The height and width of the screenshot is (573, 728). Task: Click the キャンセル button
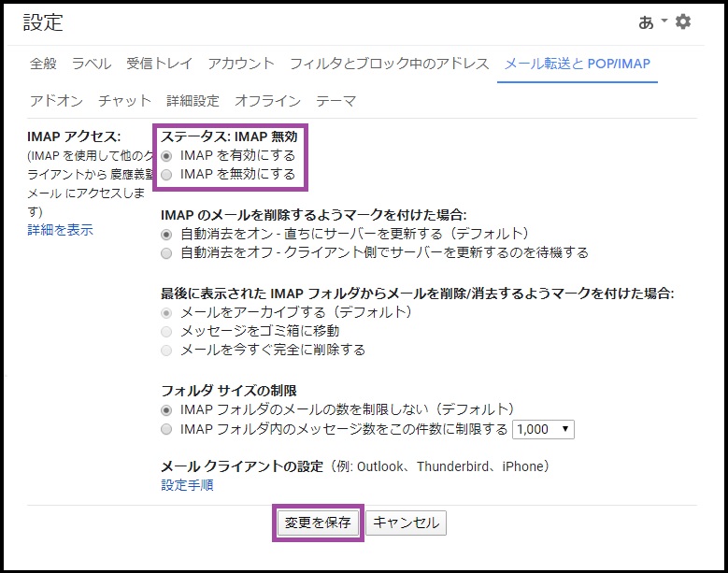(x=406, y=523)
